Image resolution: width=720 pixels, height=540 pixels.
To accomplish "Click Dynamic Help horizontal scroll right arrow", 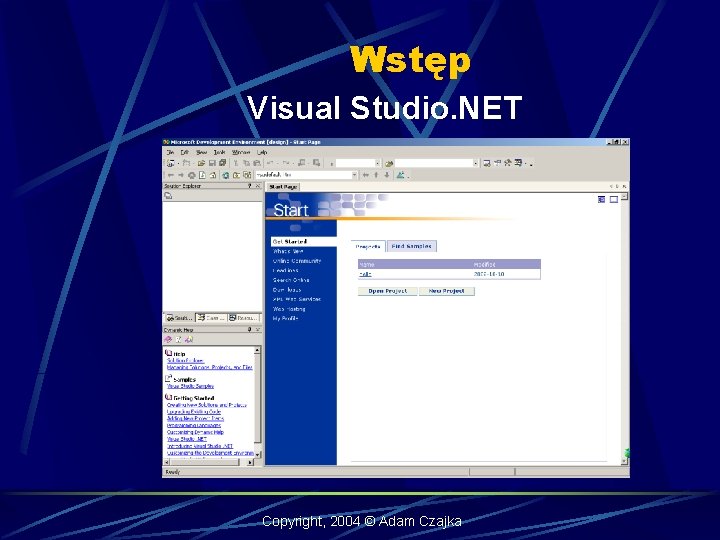I will 250,462.
